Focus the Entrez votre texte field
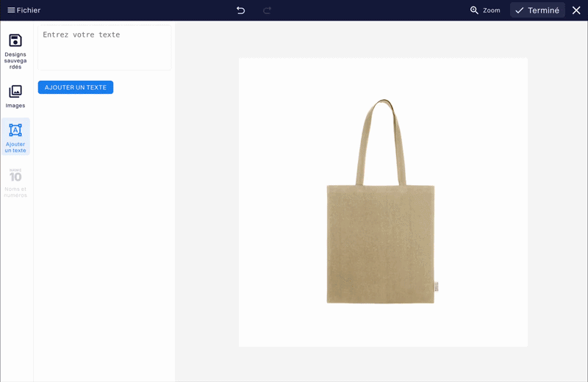 (104, 48)
